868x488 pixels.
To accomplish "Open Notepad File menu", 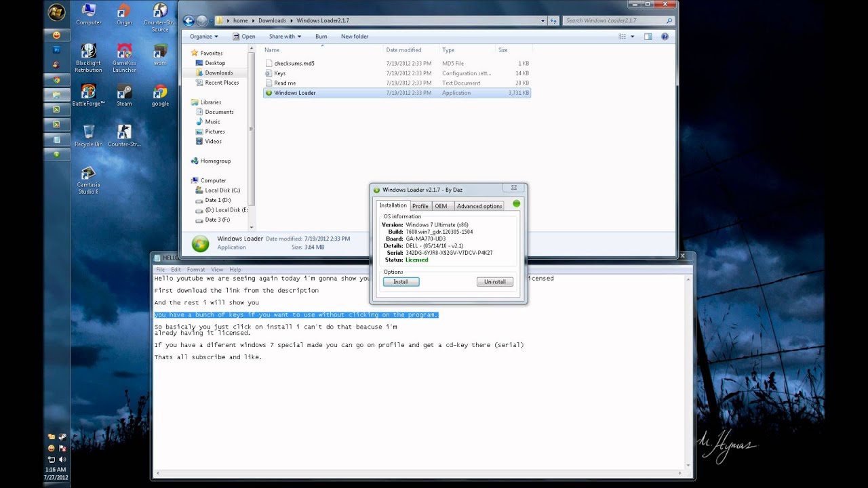I will click(x=161, y=270).
